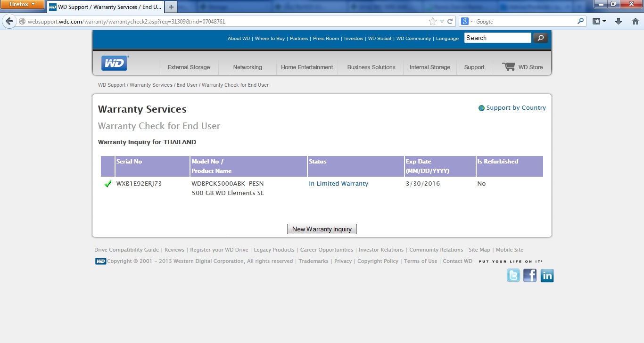Open the Networking menu

point(248,67)
